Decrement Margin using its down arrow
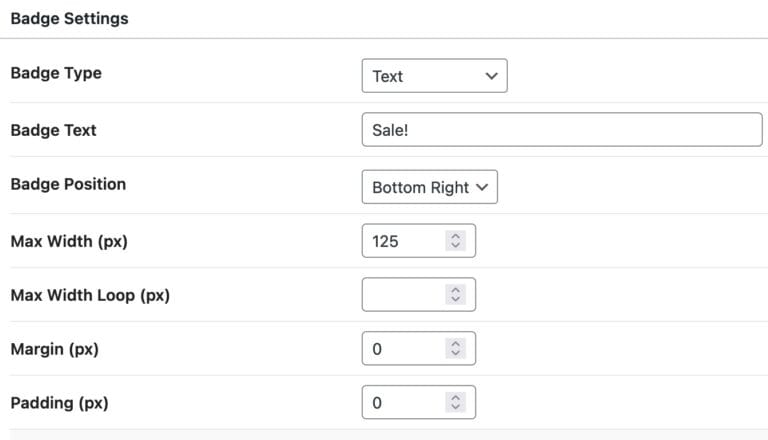Image resolution: width=768 pixels, height=440 pixels. (456, 354)
